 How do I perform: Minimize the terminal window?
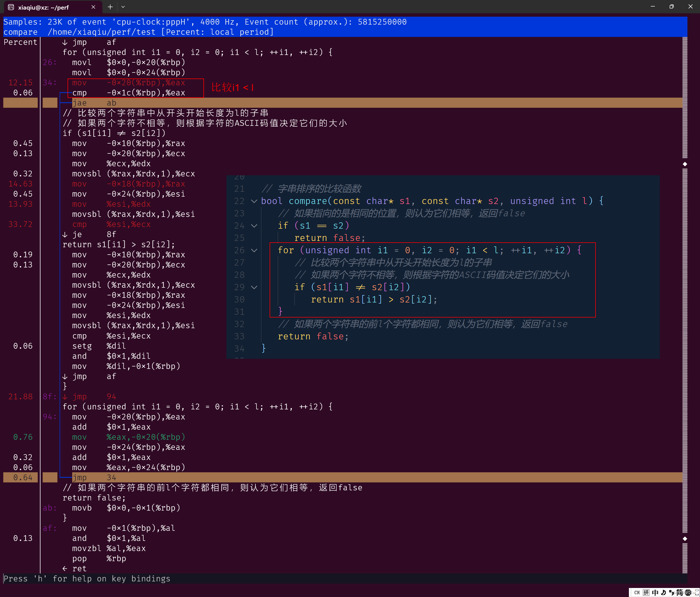pos(653,6)
